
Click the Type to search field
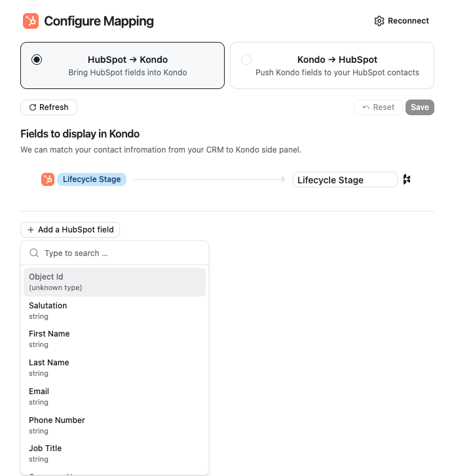coord(115,253)
